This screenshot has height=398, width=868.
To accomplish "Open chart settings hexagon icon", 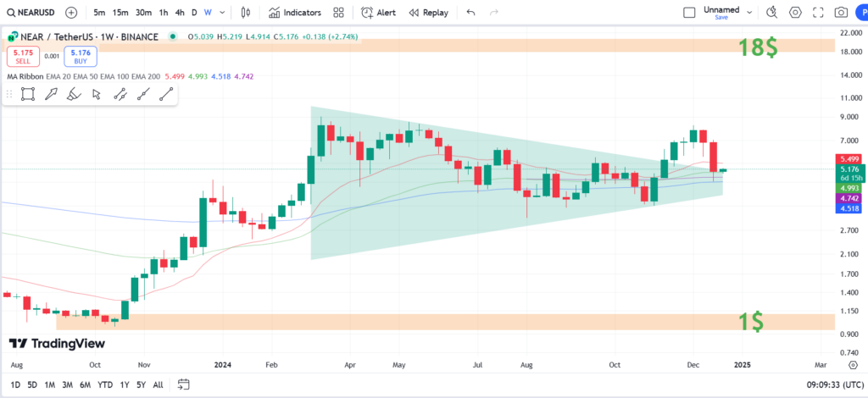I will pos(794,13).
